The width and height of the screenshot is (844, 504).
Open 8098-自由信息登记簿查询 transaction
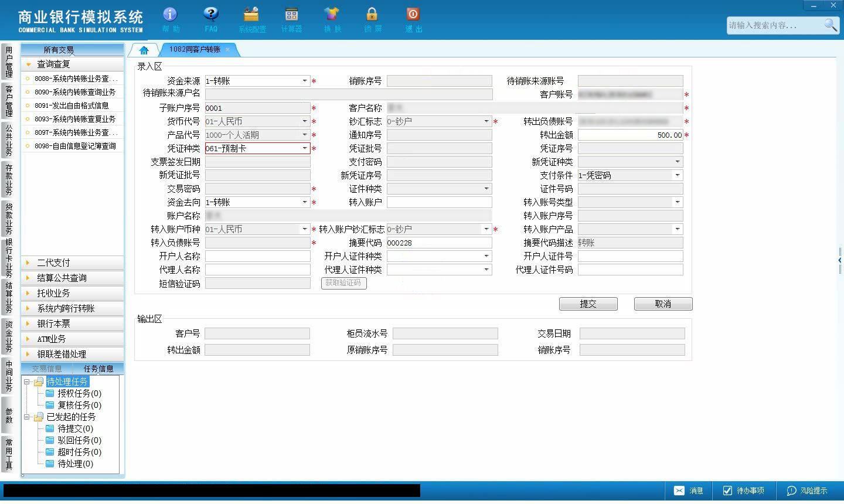click(x=73, y=146)
